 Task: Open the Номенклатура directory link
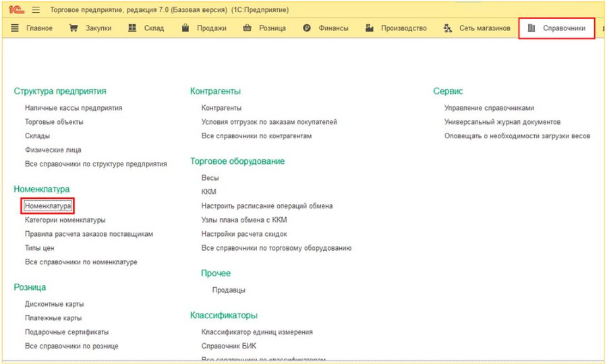pos(48,206)
